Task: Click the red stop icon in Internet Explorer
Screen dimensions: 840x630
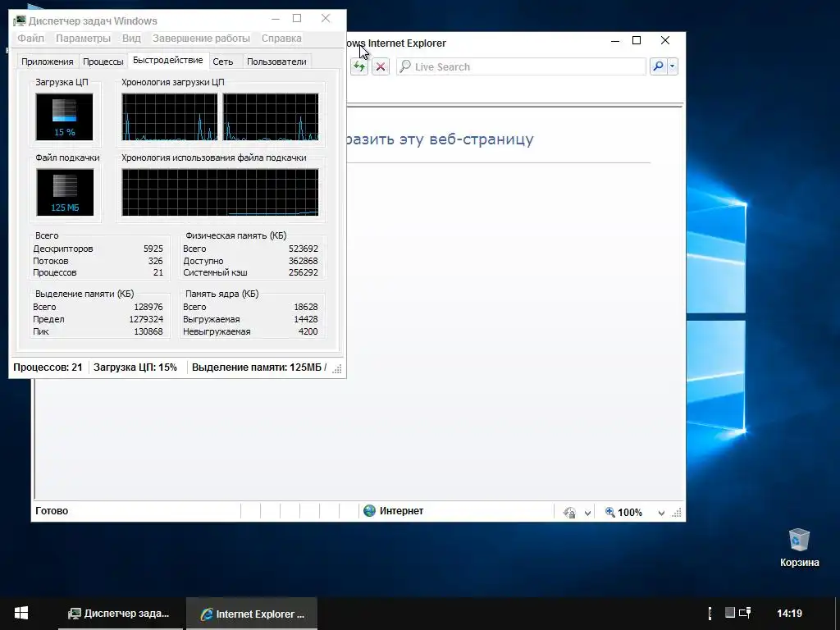Action: click(381, 66)
